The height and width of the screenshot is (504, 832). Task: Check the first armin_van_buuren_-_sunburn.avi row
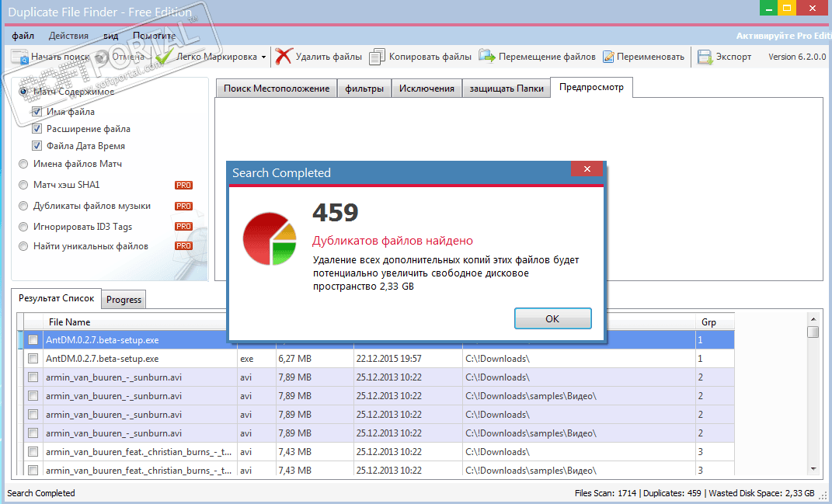33,377
